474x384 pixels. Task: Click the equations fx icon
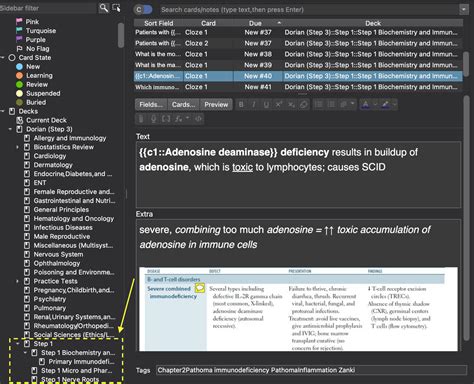coord(178,119)
